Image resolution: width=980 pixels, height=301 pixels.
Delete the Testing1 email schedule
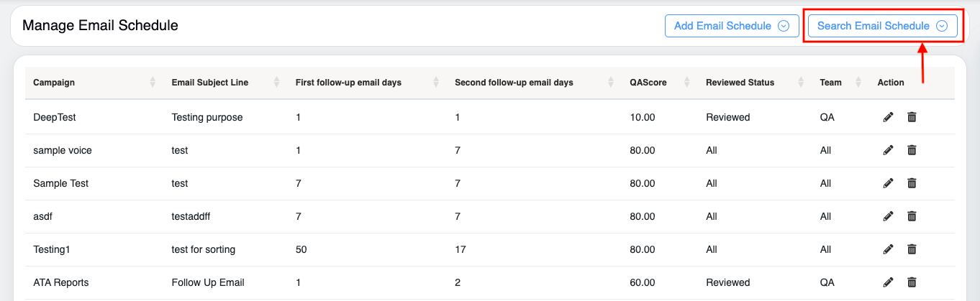pyautogui.click(x=912, y=249)
